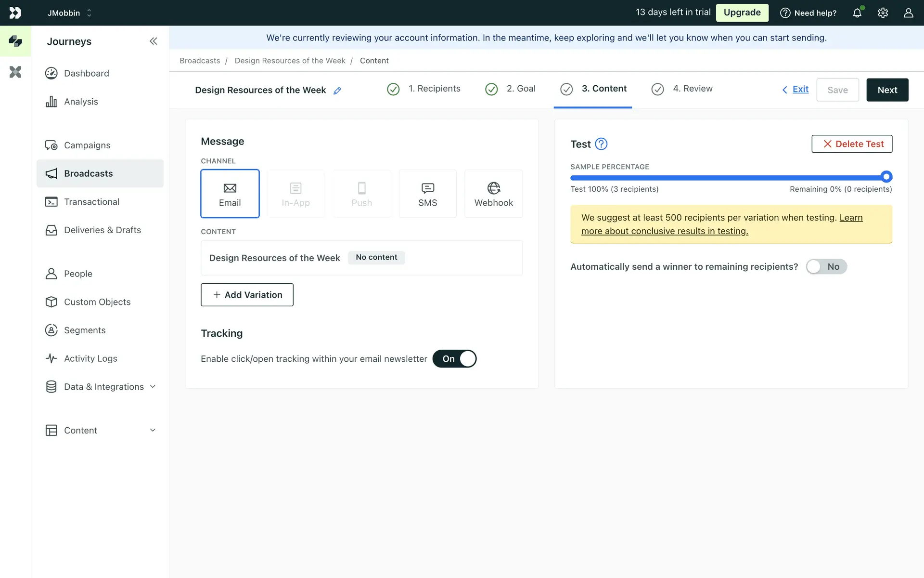Choose the Email channel option

[230, 194]
